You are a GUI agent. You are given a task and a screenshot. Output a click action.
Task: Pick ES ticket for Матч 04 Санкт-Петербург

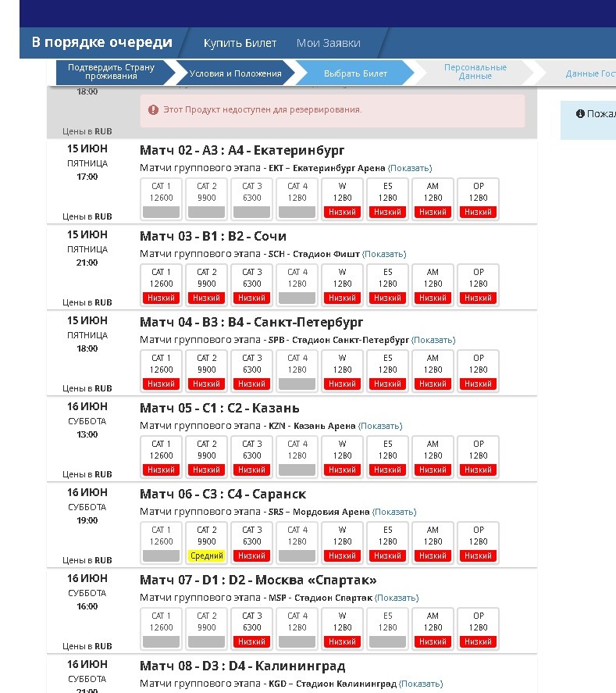(x=388, y=371)
